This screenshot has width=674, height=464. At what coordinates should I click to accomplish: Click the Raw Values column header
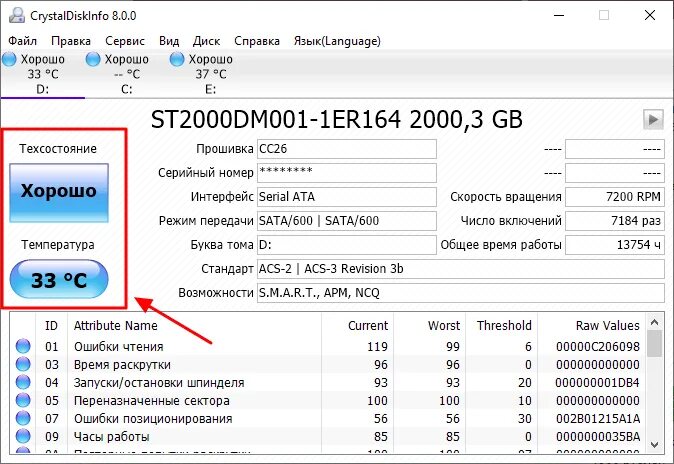pos(591,326)
